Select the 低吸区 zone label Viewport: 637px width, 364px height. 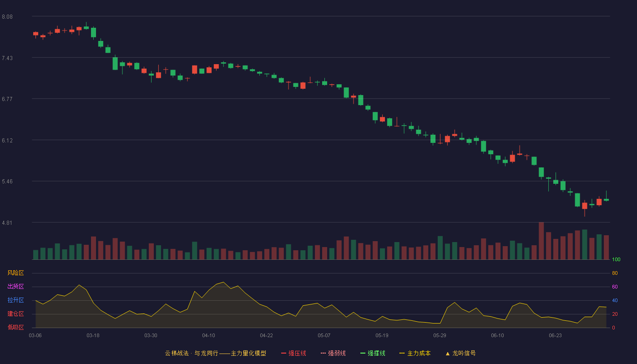click(16, 327)
